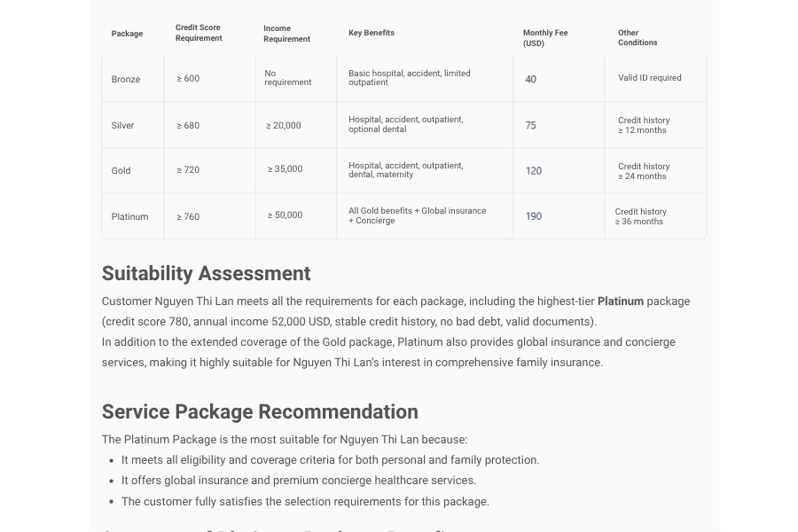Click the Platinum package name in the table
Screen dimensions: 798x532
click(130, 216)
